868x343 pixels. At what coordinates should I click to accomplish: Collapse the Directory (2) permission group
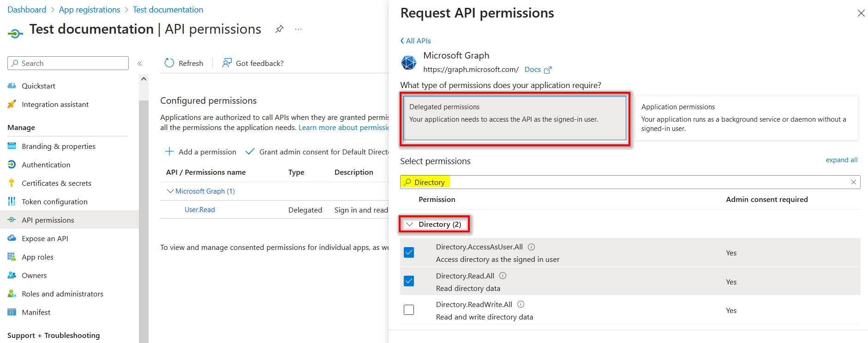409,225
